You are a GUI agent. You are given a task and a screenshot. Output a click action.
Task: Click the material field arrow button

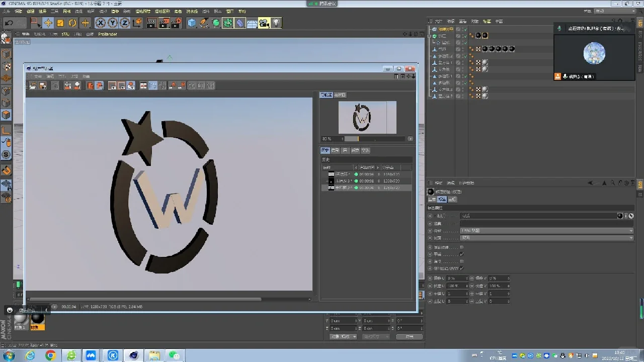tap(626, 216)
